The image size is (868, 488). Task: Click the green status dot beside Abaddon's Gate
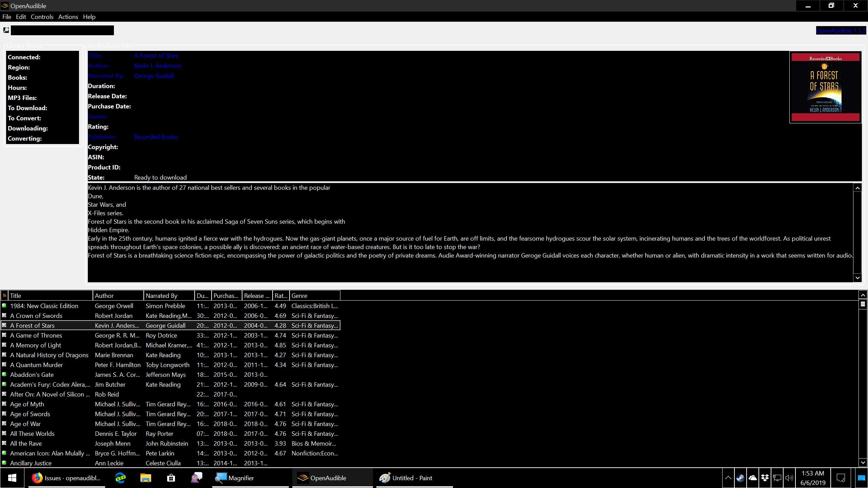tap(4, 374)
